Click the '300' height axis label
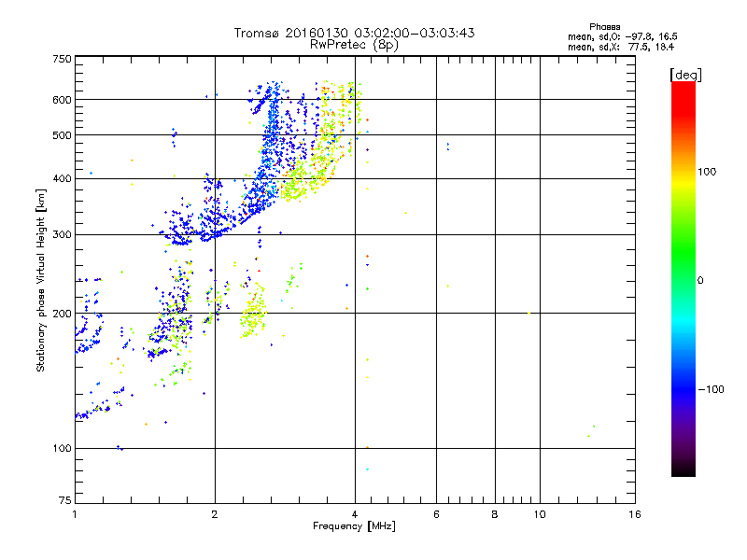Image resolution: width=747 pixels, height=560 pixels. [x=62, y=234]
